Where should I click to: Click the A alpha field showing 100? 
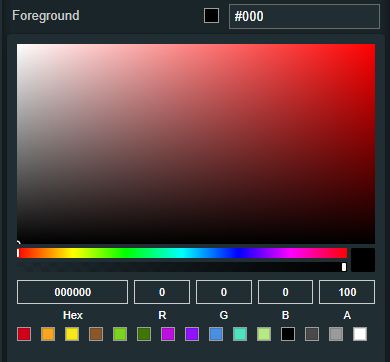pyautogui.click(x=347, y=292)
